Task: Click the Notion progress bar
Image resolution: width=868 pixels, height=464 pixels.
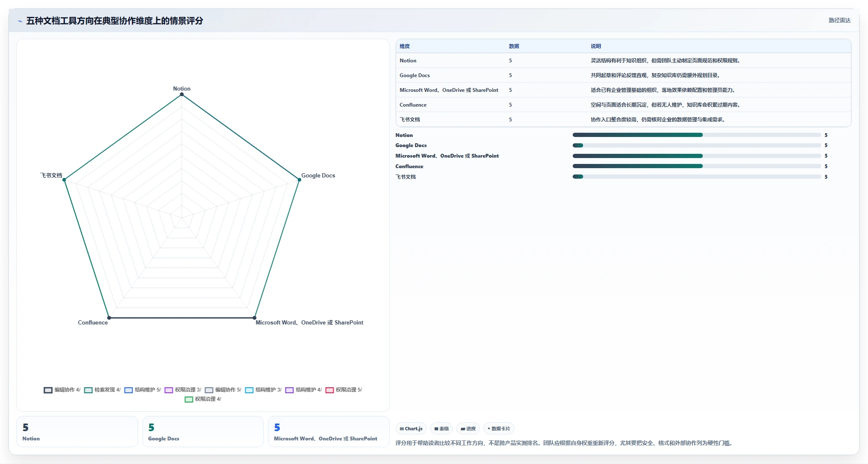Action: coord(697,135)
